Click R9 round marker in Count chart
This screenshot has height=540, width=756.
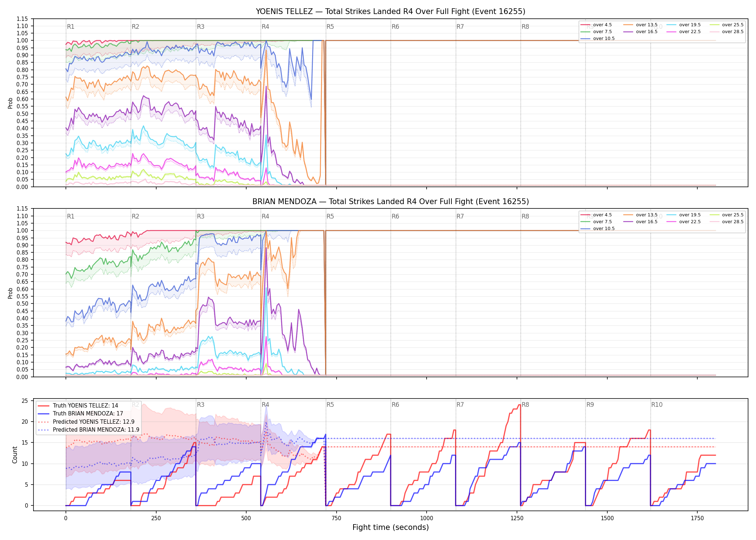pos(590,405)
